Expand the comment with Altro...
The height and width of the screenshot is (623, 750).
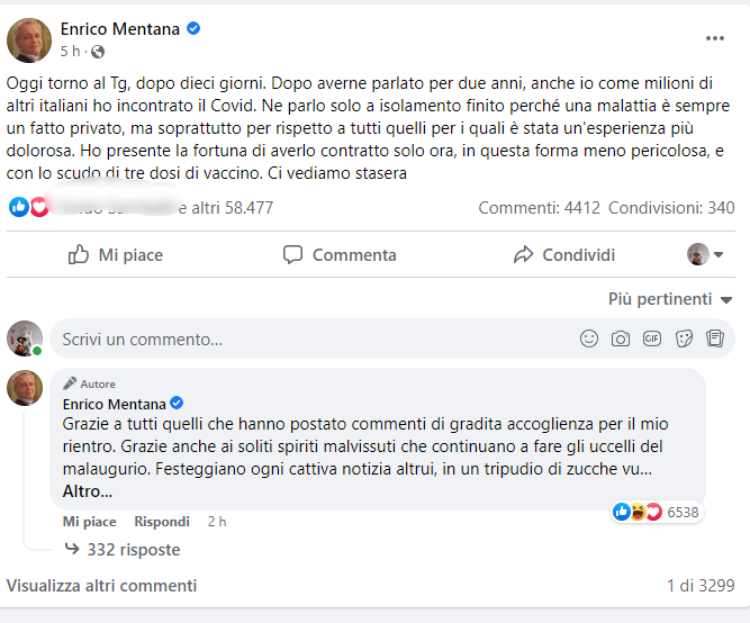(x=87, y=491)
